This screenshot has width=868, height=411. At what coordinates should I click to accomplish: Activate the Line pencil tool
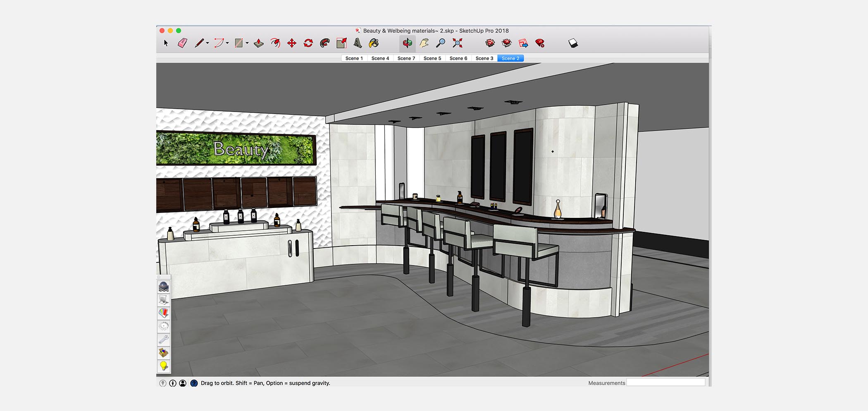point(199,43)
